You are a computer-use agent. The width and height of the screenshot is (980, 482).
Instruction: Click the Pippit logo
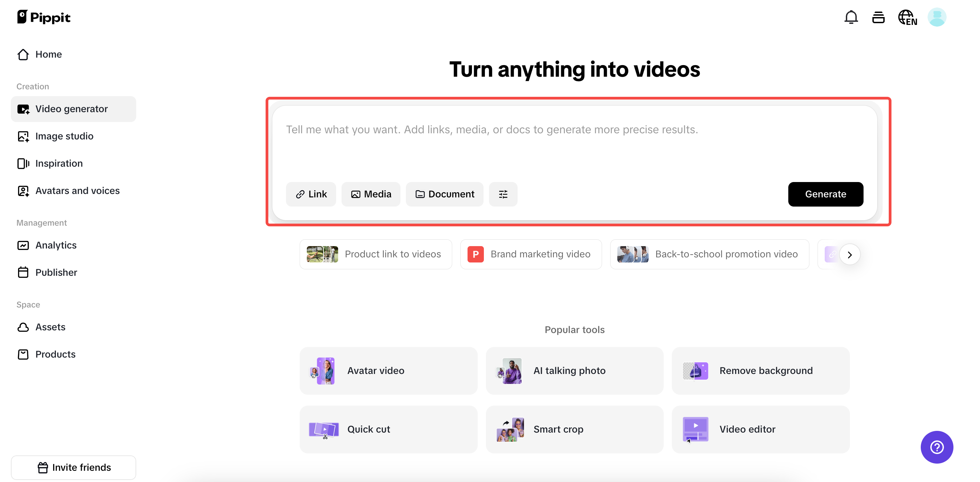point(44,17)
